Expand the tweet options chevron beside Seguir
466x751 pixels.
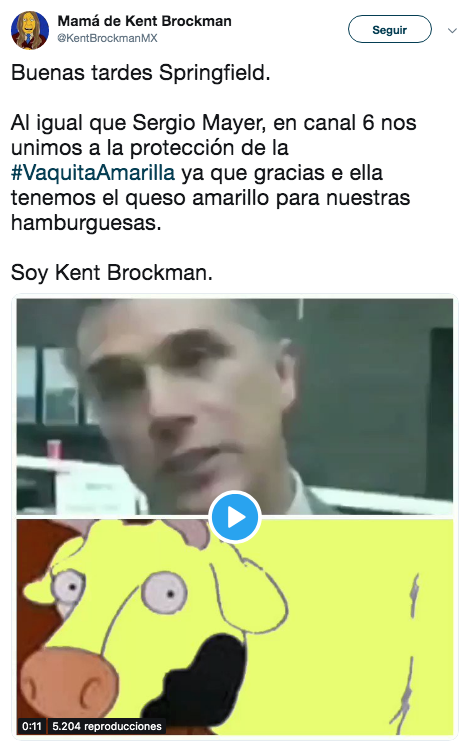pyautogui.click(x=452, y=31)
